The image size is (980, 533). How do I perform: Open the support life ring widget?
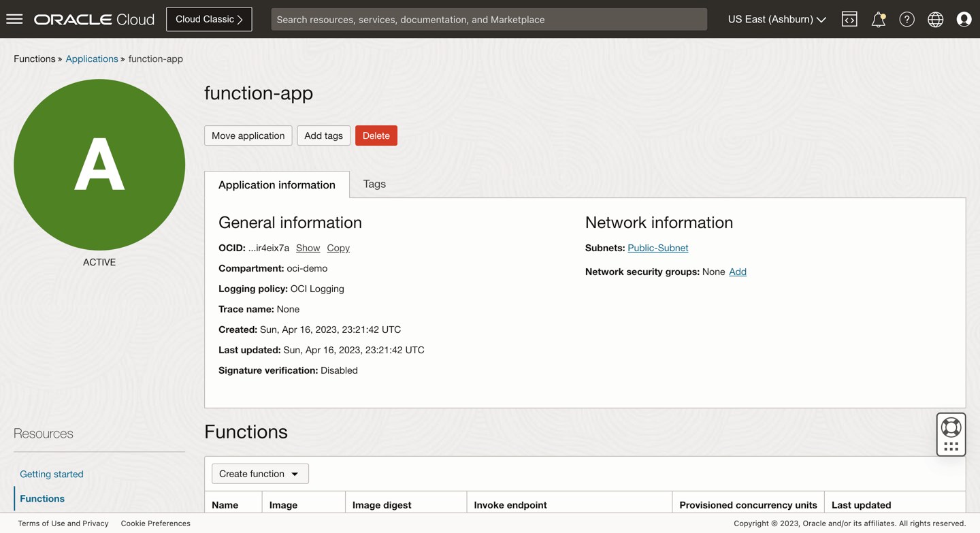pos(950,428)
